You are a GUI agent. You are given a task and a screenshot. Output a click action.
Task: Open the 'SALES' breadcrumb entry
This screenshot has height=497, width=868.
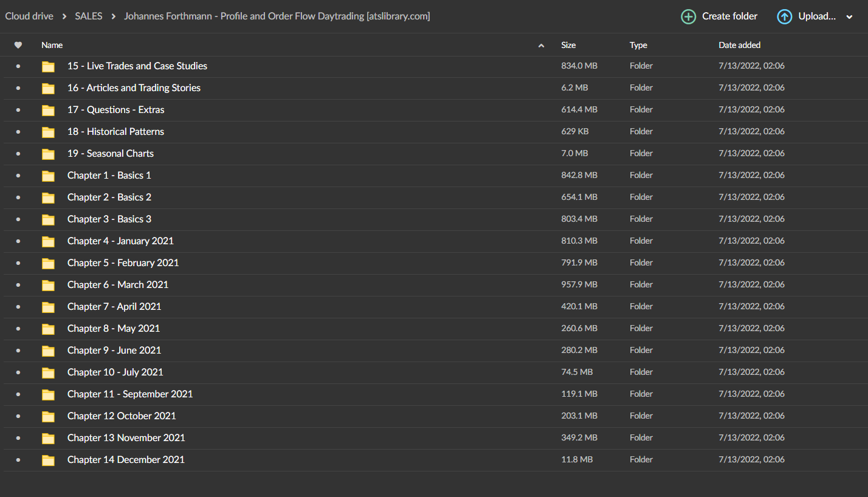coord(88,16)
